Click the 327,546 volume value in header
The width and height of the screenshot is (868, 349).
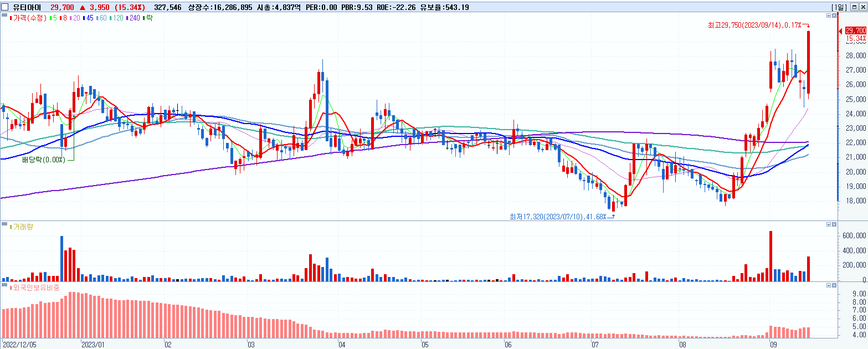[x=168, y=7]
